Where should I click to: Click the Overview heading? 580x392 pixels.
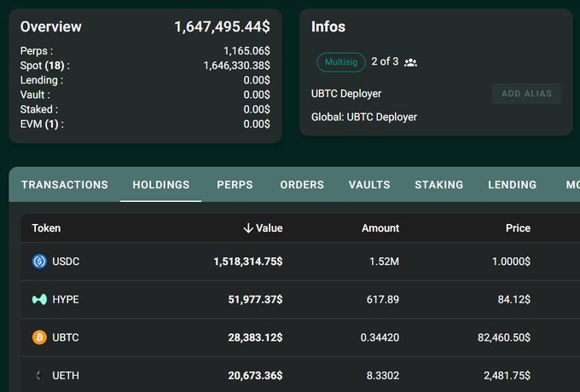[x=51, y=26]
